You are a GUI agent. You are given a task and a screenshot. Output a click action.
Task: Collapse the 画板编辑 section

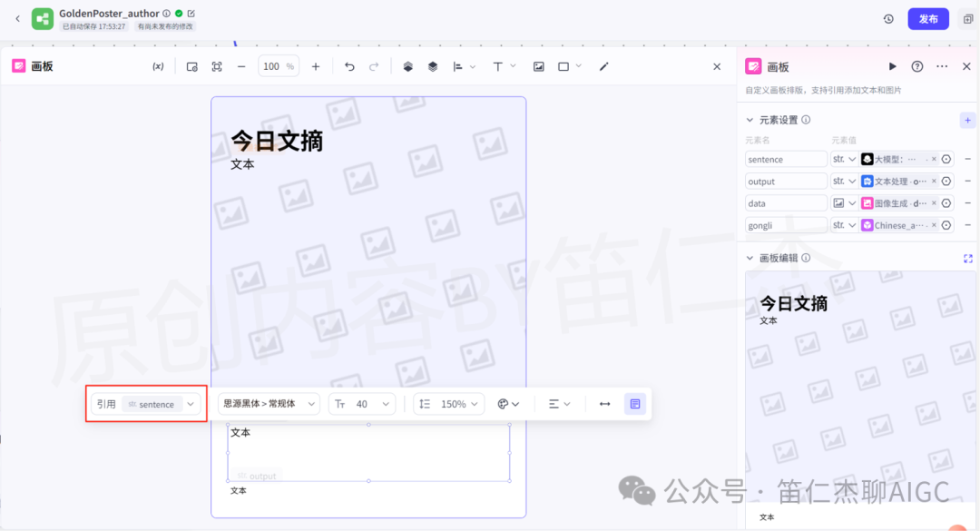(x=750, y=258)
